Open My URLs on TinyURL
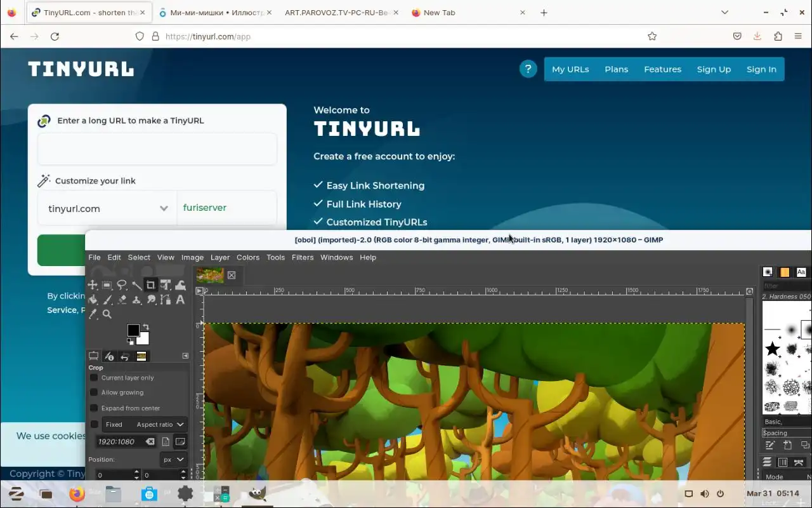The image size is (812, 508). 570,69
